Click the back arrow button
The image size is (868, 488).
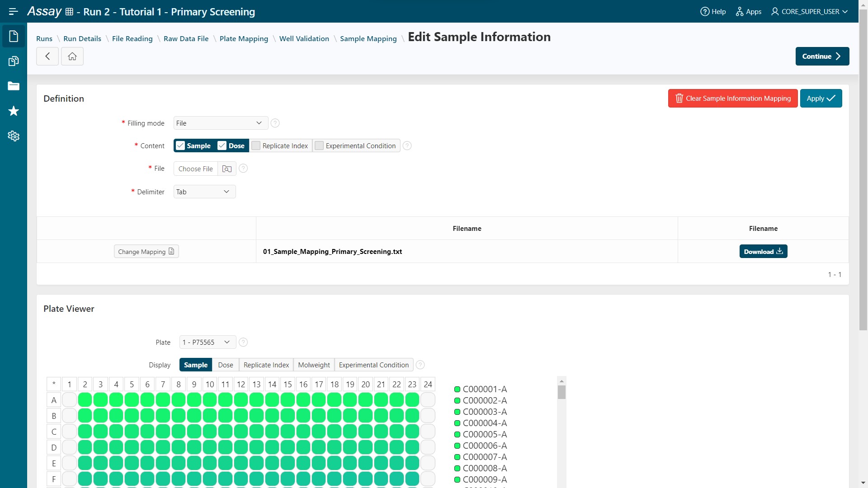(47, 56)
